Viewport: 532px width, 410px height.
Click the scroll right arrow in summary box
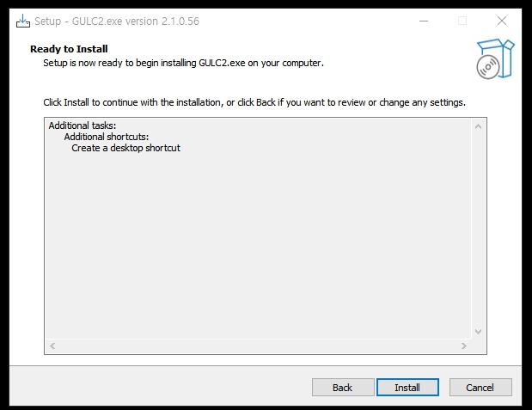click(464, 346)
